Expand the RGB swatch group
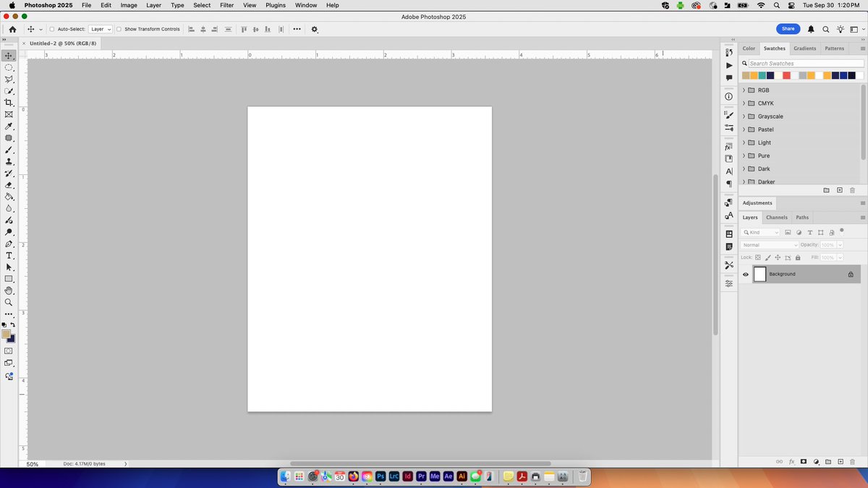 (x=744, y=90)
